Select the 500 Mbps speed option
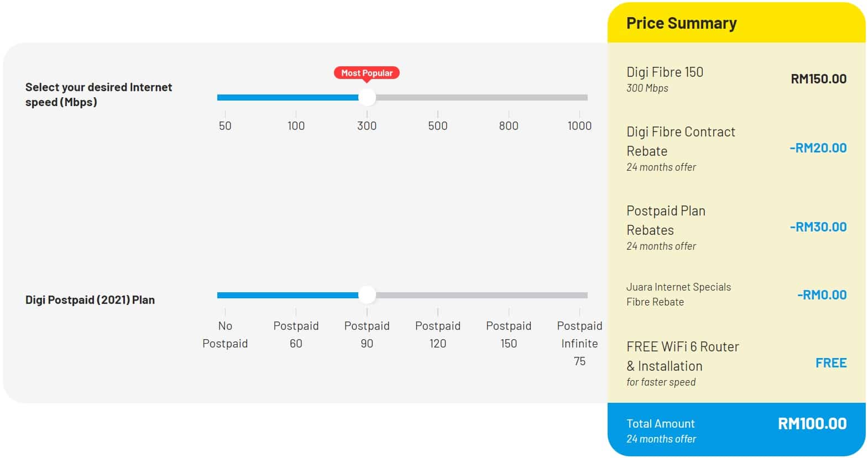The height and width of the screenshot is (458, 868). tap(437, 125)
